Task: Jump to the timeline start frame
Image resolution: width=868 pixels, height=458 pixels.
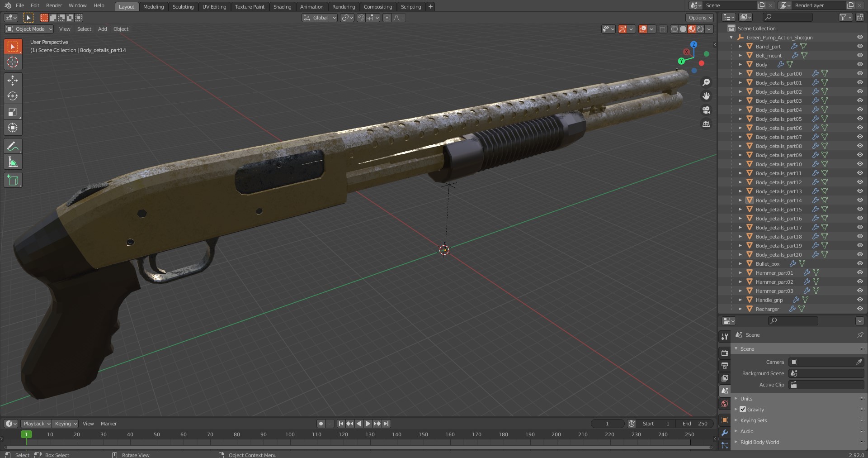Action: [341, 424]
